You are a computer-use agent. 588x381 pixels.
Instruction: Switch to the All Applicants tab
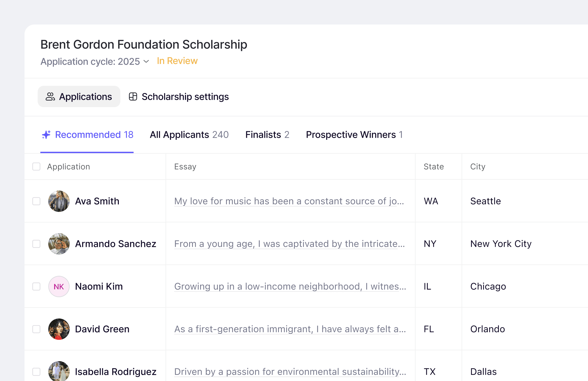click(189, 135)
